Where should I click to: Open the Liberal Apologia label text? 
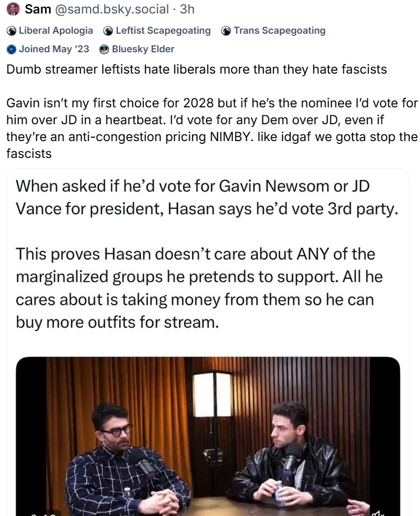point(56,30)
